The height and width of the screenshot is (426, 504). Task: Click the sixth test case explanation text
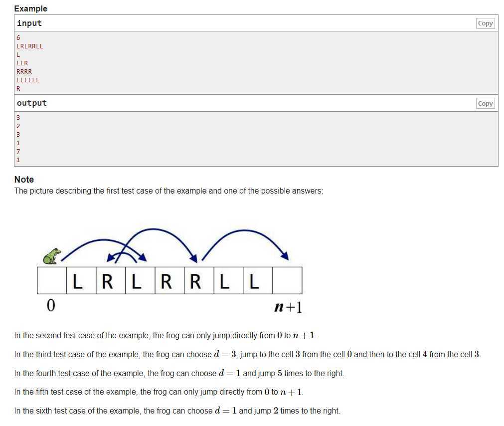[x=177, y=411]
